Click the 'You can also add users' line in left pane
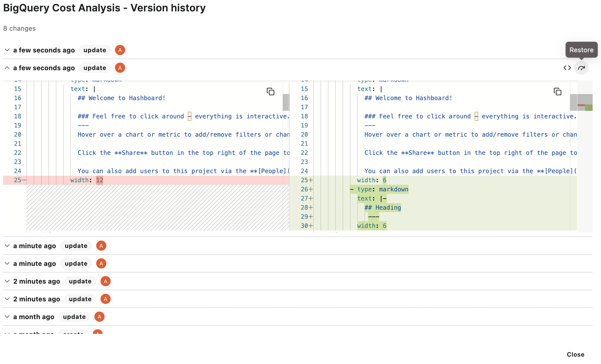The height and width of the screenshot is (364, 601). [x=184, y=171]
